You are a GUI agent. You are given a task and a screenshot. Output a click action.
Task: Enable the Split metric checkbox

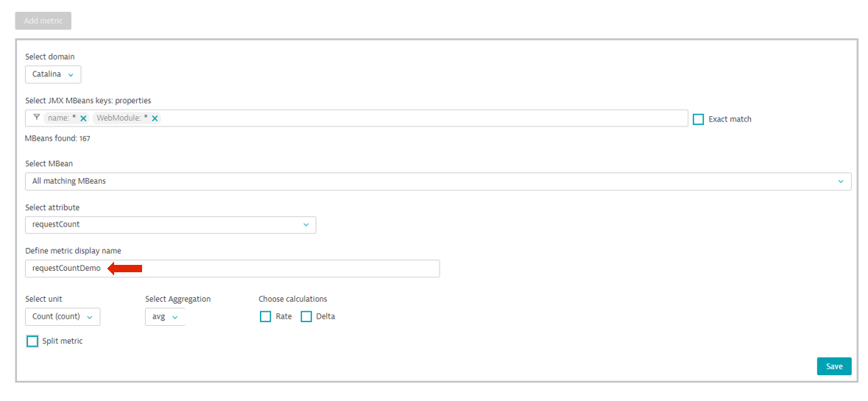(x=32, y=341)
